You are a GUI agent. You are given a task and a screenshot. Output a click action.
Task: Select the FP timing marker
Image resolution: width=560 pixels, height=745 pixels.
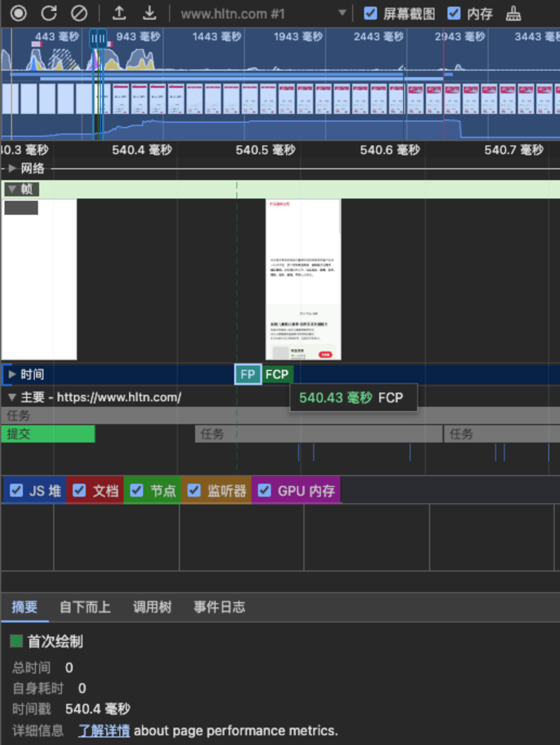click(x=248, y=374)
